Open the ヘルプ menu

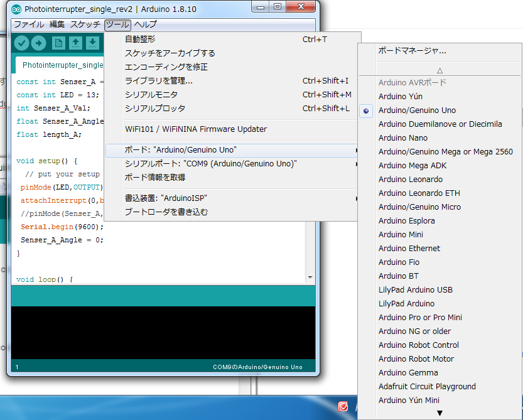click(146, 24)
